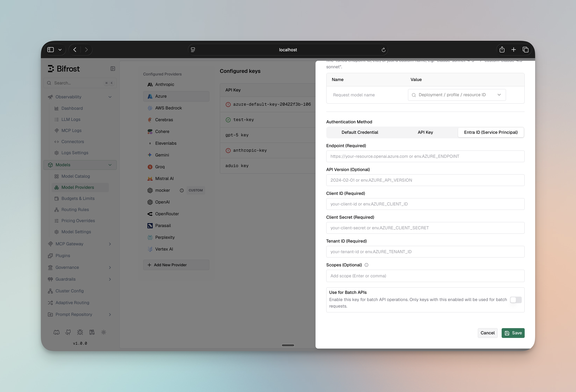Viewport: 576px width, 392px height.
Task: Save the key configuration
Action: (x=513, y=333)
